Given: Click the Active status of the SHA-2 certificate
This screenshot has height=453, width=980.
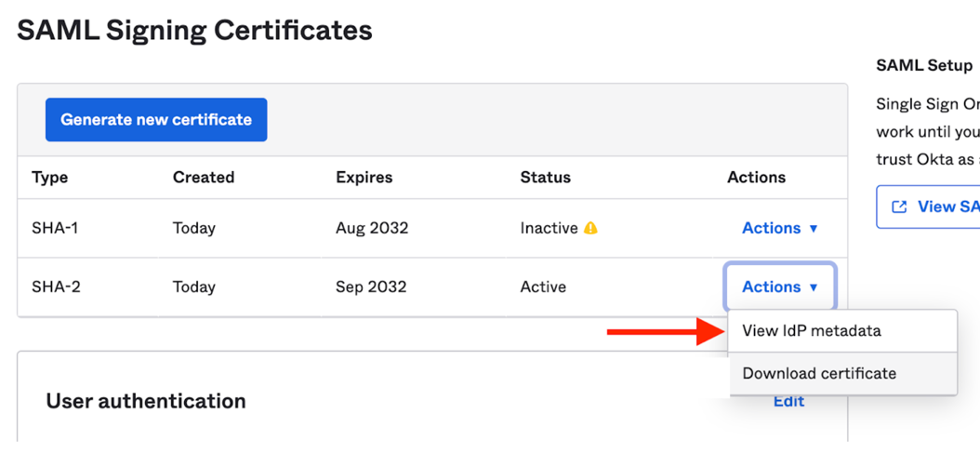Looking at the screenshot, I should pyautogui.click(x=543, y=286).
